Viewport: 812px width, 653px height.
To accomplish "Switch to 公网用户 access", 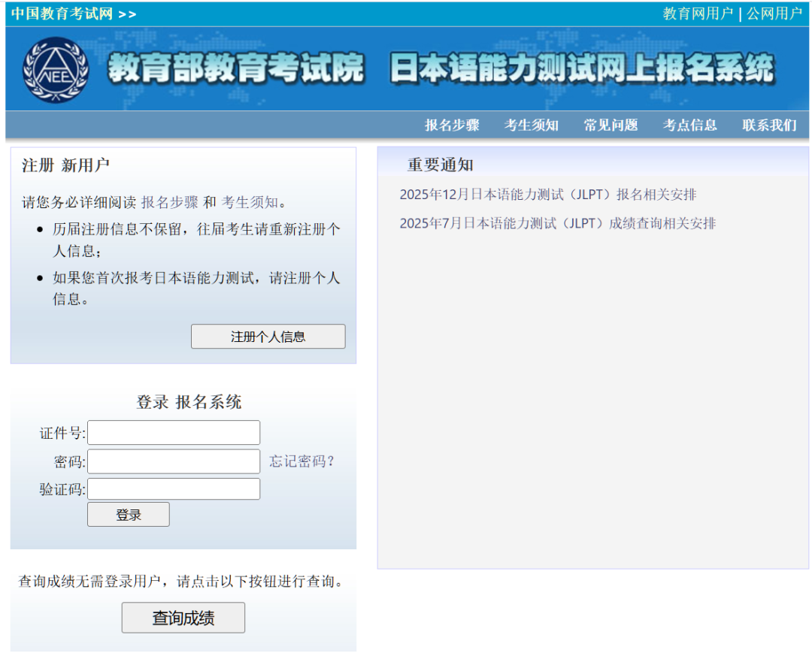I will click(774, 14).
